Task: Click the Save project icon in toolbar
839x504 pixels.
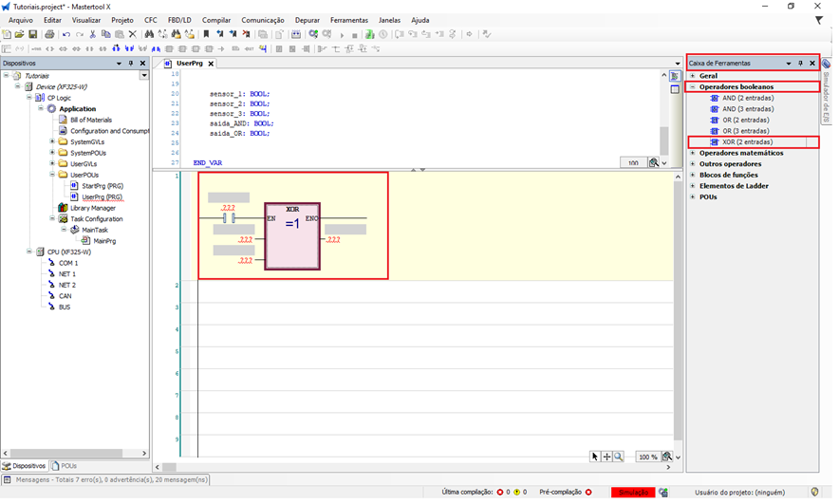Action: [33, 35]
